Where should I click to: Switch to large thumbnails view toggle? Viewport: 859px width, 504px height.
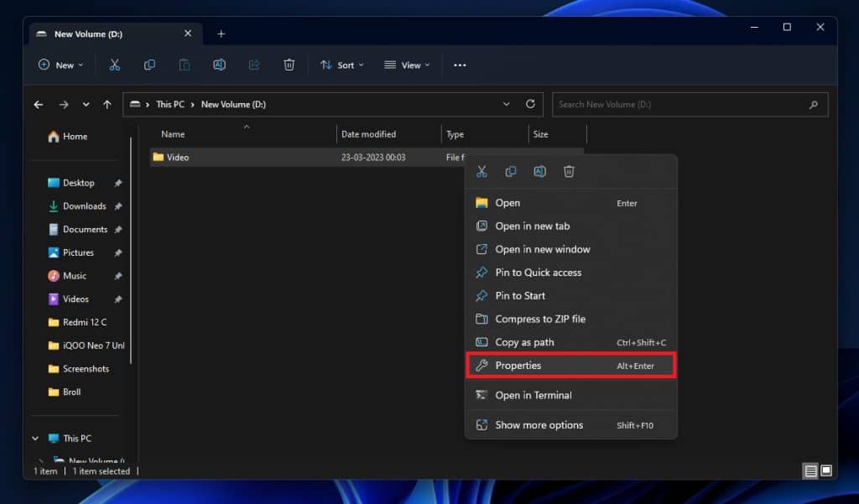click(826, 470)
